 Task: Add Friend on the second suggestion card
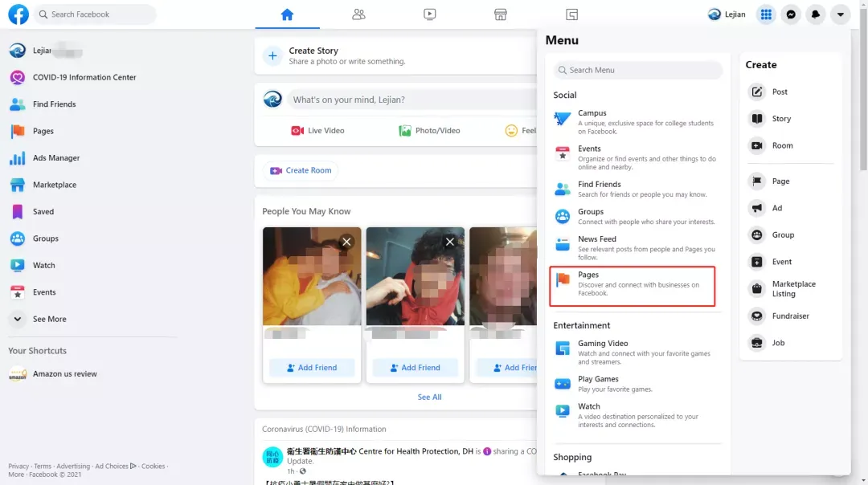[416, 368]
